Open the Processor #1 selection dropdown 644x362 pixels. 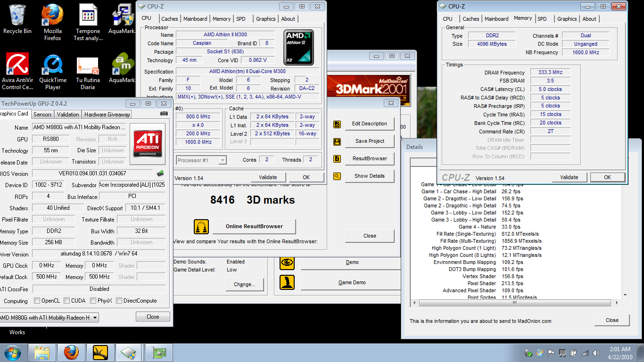tap(201, 160)
